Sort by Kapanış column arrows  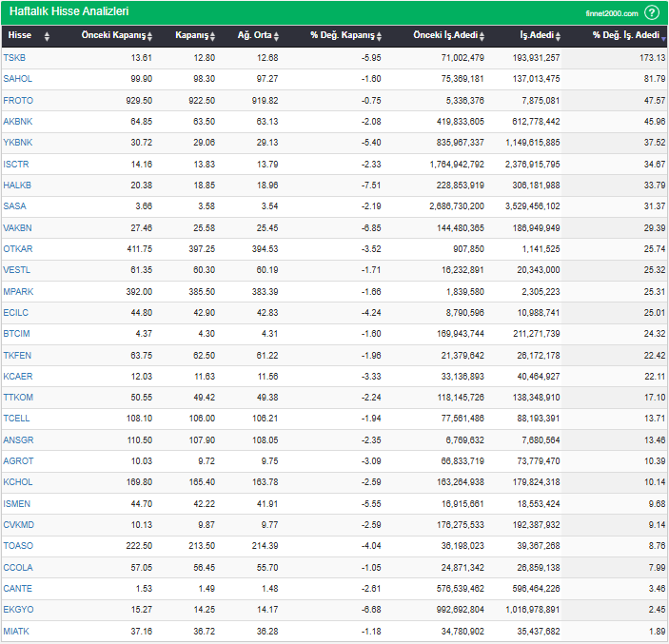click(x=212, y=36)
